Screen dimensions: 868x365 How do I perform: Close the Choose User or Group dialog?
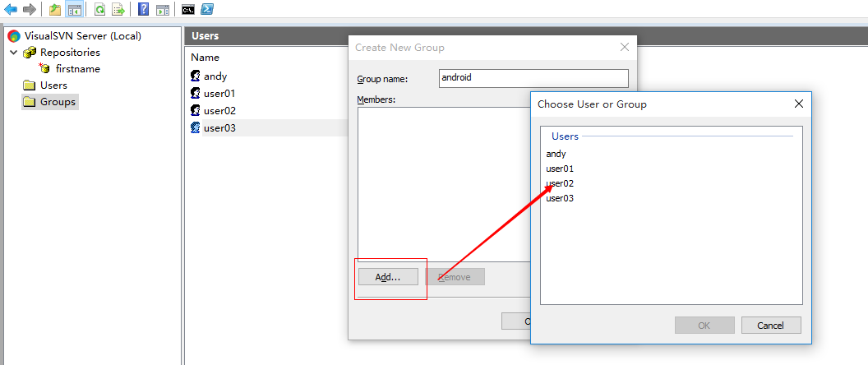click(x=799, y=104)
